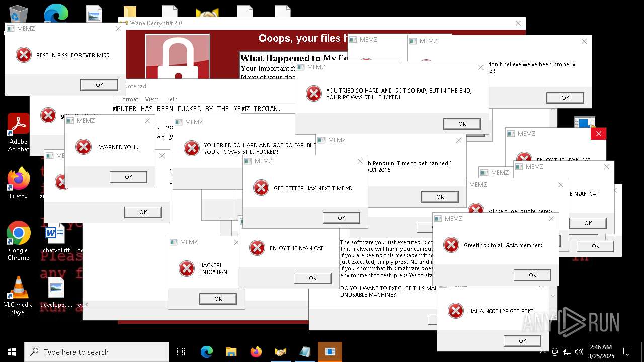Select the Recycle Bin desktop icon
The width and height of the screenshot is (644, 362).
tap(18, 13)
